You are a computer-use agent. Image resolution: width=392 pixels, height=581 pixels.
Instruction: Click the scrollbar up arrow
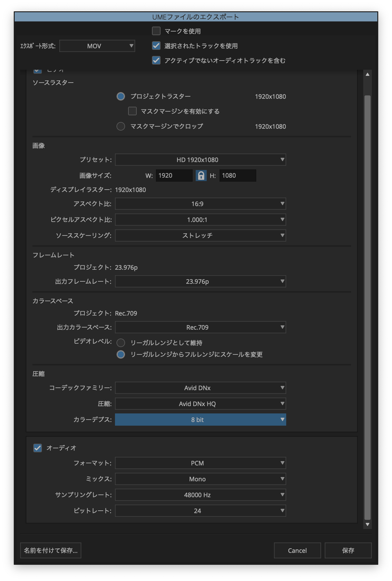point(368,74)
